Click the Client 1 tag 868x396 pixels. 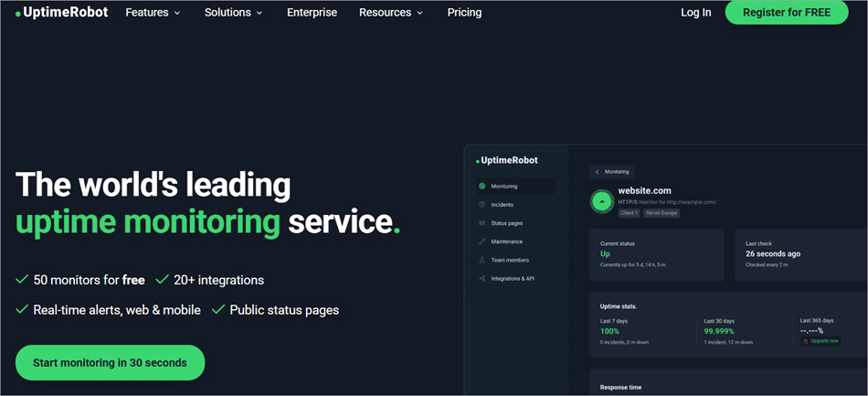click(x=629, y=213)
